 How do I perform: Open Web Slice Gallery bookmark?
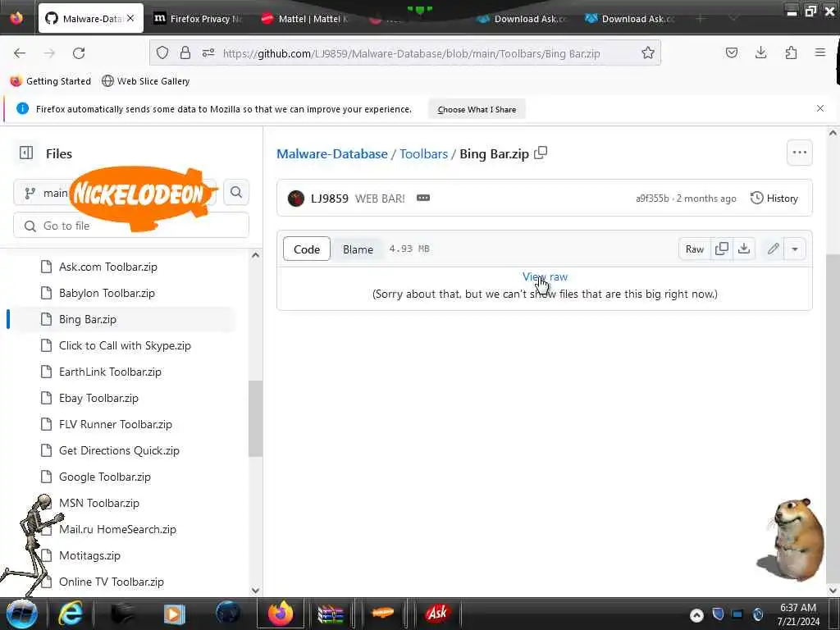click(x=146, y=81)
